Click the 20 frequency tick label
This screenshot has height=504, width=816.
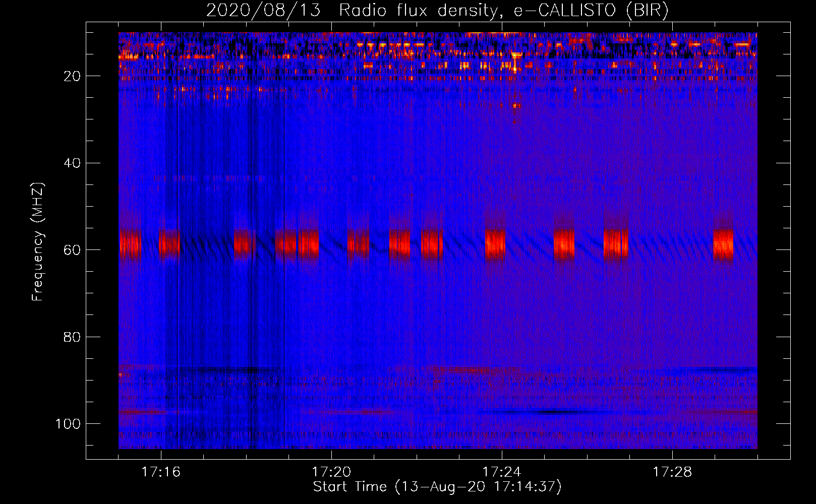tap(72, 76)
